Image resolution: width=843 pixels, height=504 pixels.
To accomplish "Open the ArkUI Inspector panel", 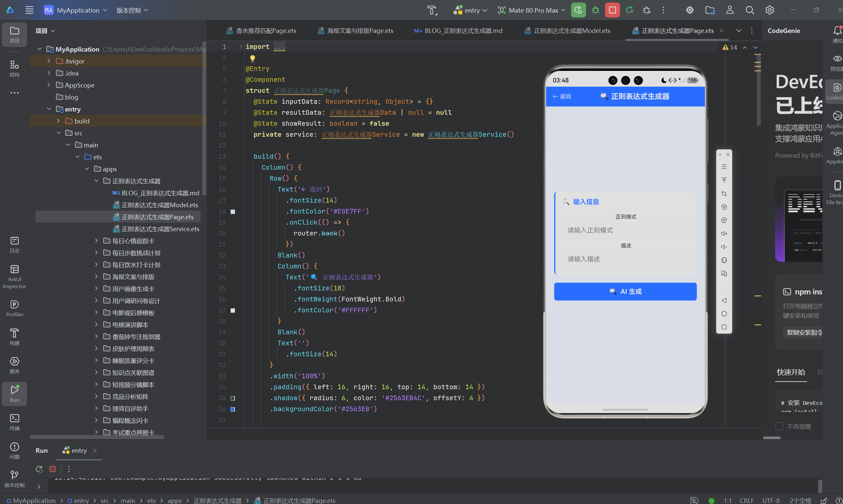I will [14, 277].
